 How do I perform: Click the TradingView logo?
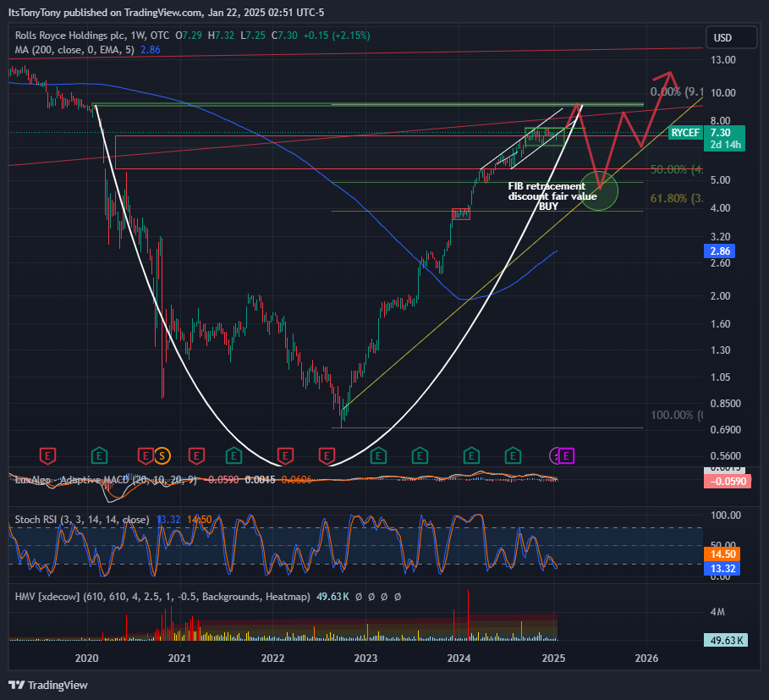point(48,685)
